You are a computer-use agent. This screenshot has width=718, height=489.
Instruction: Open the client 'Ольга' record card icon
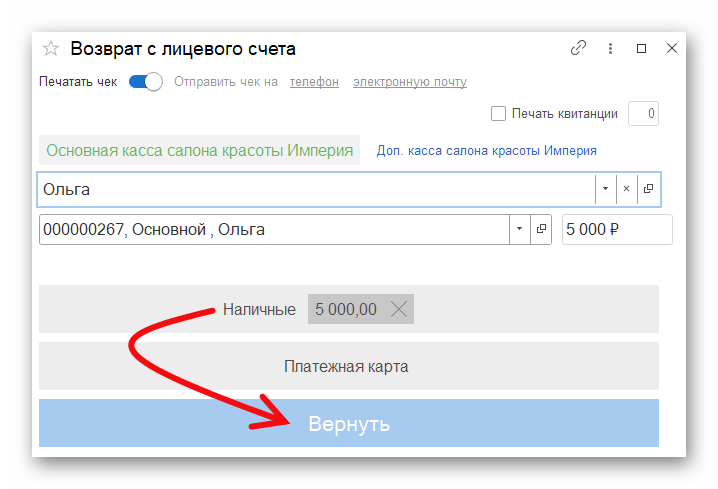coord(648,189)
